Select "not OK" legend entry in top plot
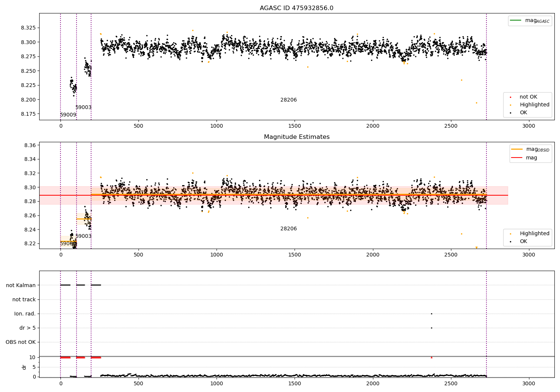Viewport: 560px width, 392px height. point(528,97)
